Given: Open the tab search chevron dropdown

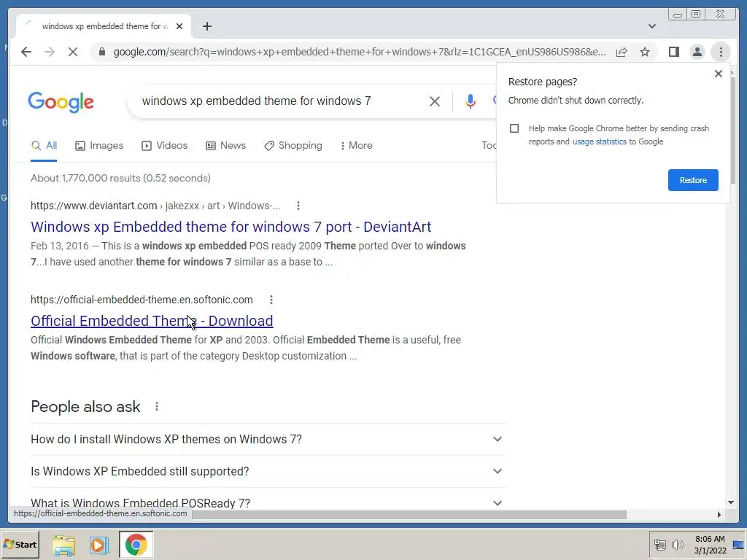Looking at the screenshot, I should [651, 27].
